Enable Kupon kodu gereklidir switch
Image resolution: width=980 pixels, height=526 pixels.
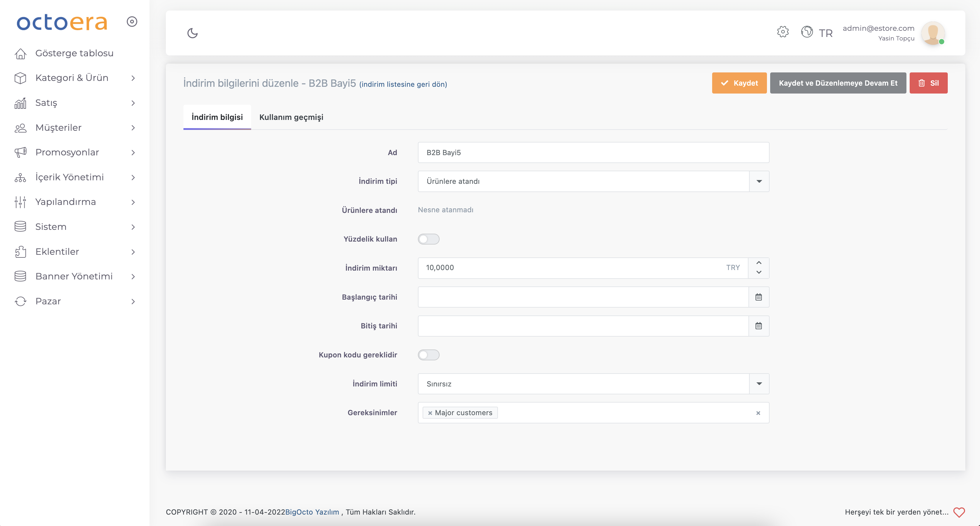tap(428, 355)
